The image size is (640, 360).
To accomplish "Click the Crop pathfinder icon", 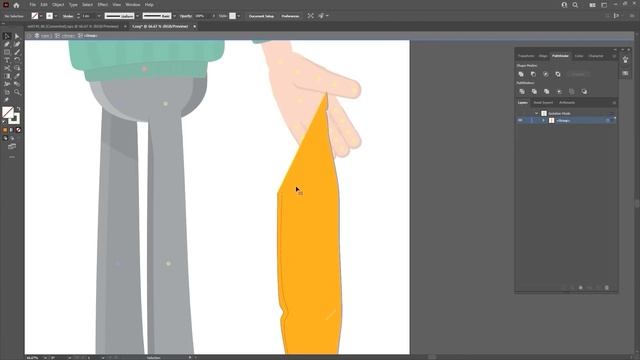I will 559,92.
